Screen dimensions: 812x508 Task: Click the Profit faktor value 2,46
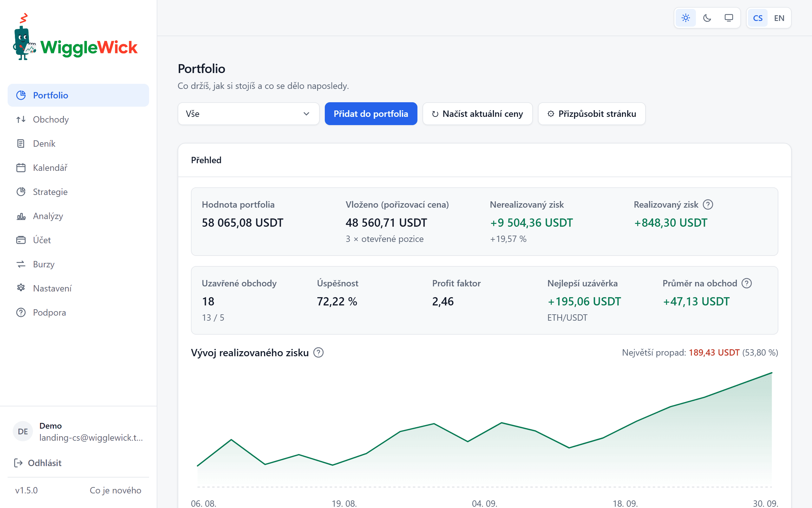(442, 301)
